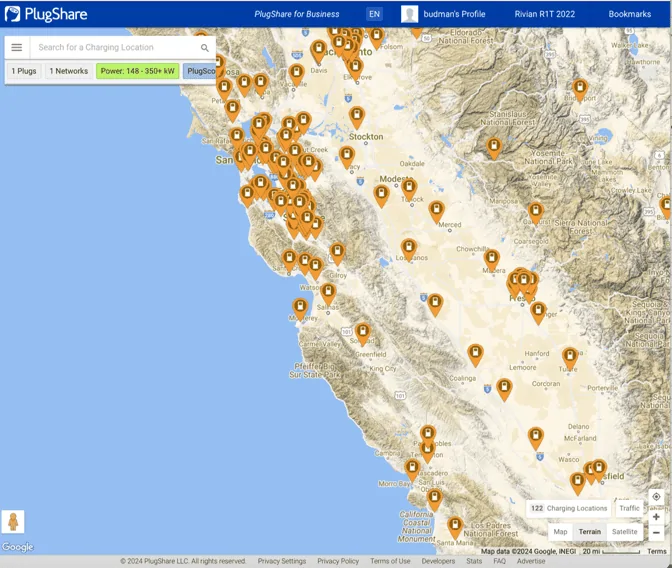
Task: Open PlugShare for Business
Action: (297, 14)
